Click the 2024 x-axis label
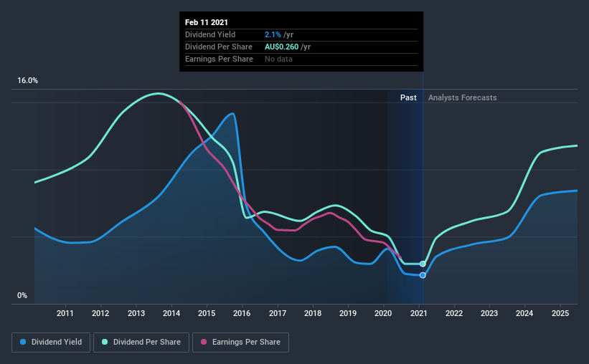 coord(524,313)
